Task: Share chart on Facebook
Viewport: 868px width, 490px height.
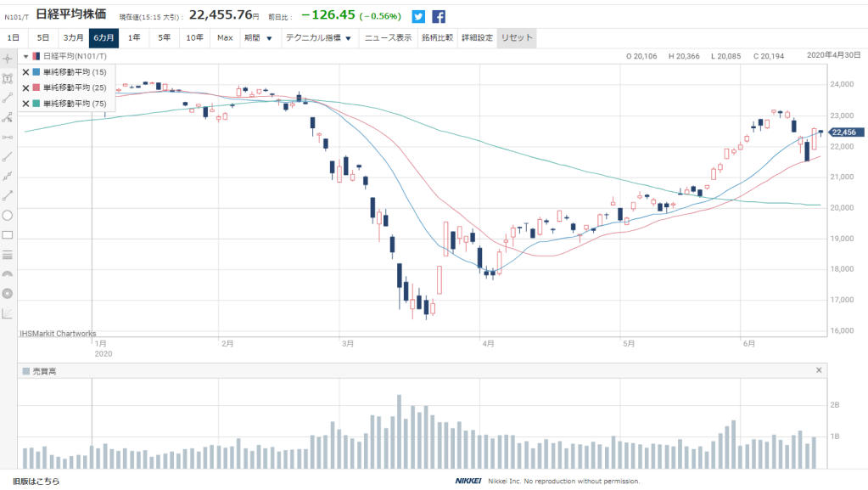Action: (439, 16)
